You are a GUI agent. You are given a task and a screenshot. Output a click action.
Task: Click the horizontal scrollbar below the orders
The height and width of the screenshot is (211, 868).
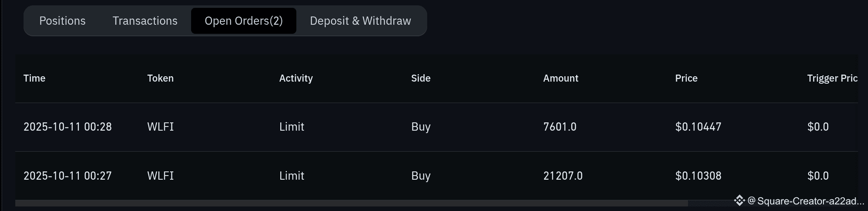(351, 203)
